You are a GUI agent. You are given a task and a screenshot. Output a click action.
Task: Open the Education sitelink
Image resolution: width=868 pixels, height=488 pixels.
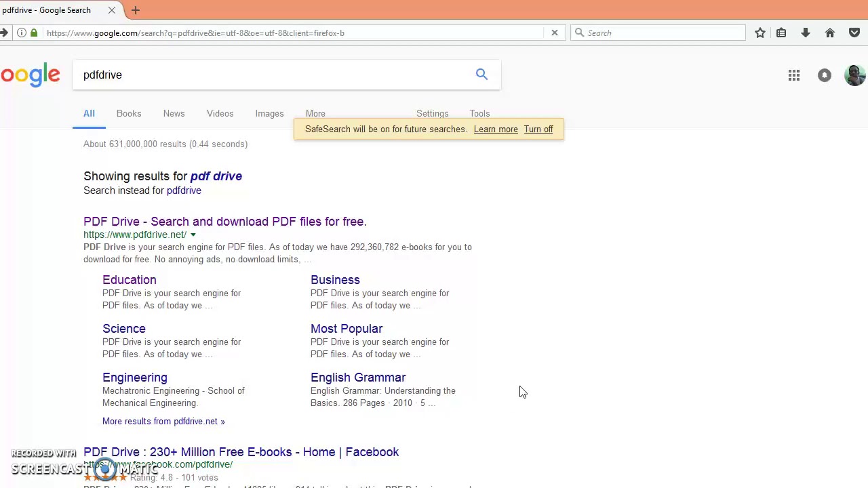[x=130, y=280]
